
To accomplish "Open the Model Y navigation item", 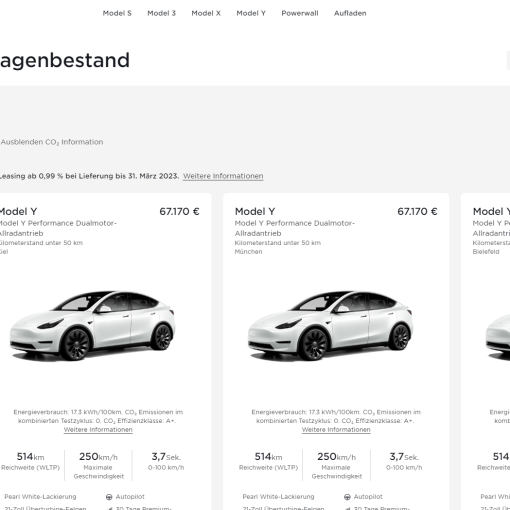I will tap(251, 13).
